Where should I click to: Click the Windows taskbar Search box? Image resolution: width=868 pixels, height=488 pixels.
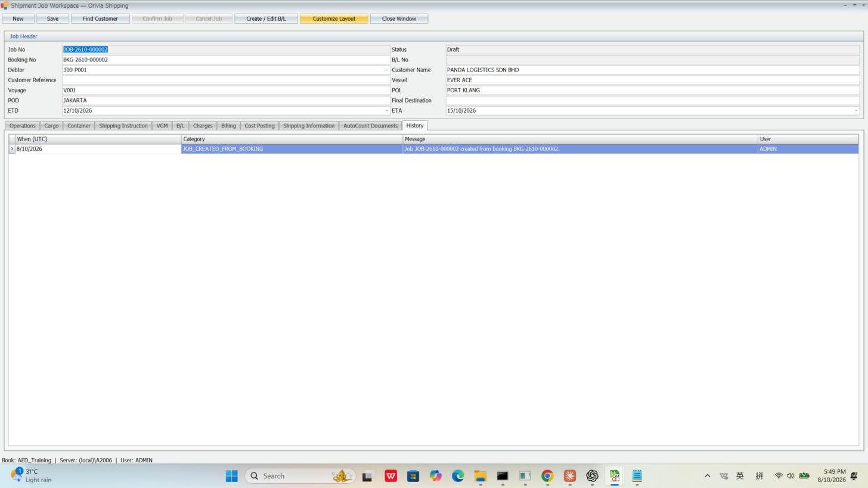pyautogui.click(x=300, y=475)
